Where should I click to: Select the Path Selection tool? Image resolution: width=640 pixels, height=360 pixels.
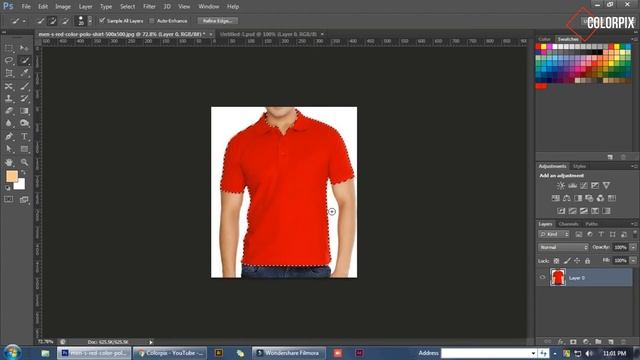click(x=9, y=149)
